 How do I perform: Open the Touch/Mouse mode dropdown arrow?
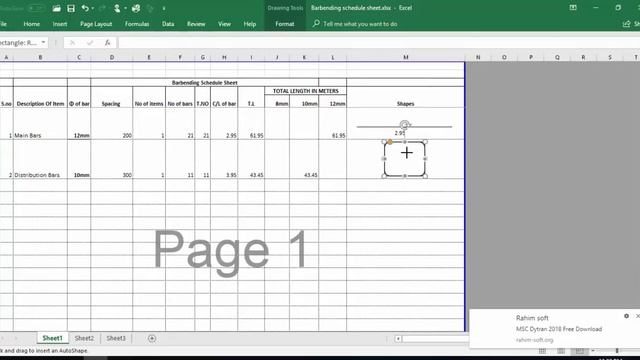pyautogui.click(x=125, y=8)
